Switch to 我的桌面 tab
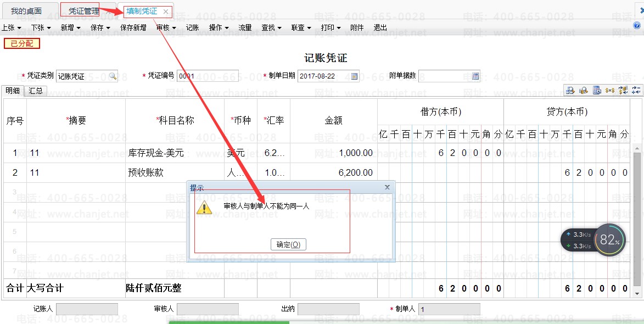Viewport: 644px width, 324px height. tap(26, 12)
